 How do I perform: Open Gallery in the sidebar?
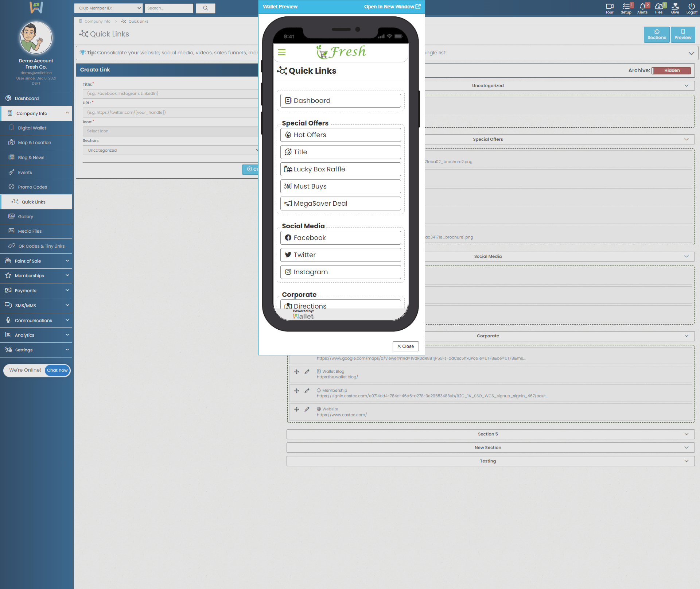point(26,217)
